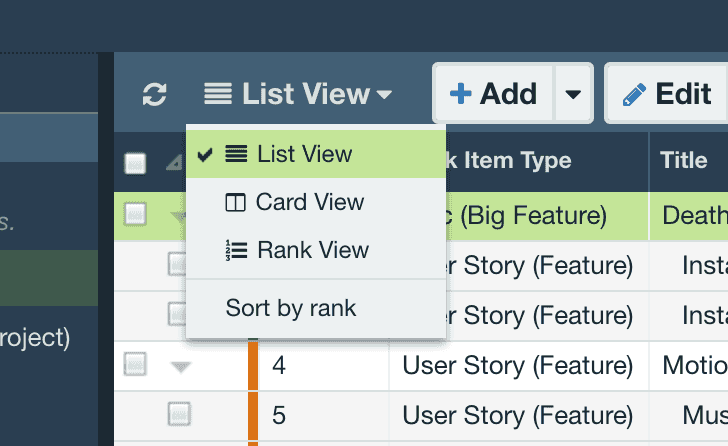Click the refresh icon in toolbar
Viewport: 728px width, 446px height.
tap(154, 94)
